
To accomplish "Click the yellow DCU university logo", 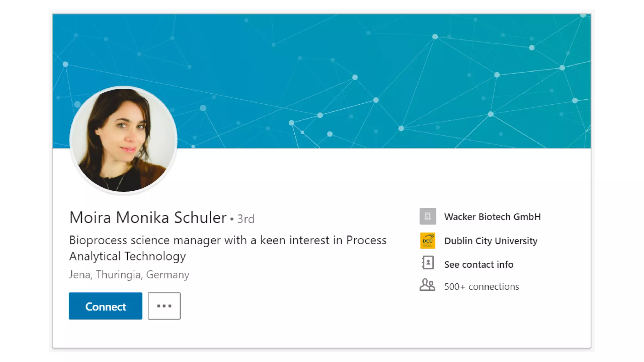I will coord(428,241).
